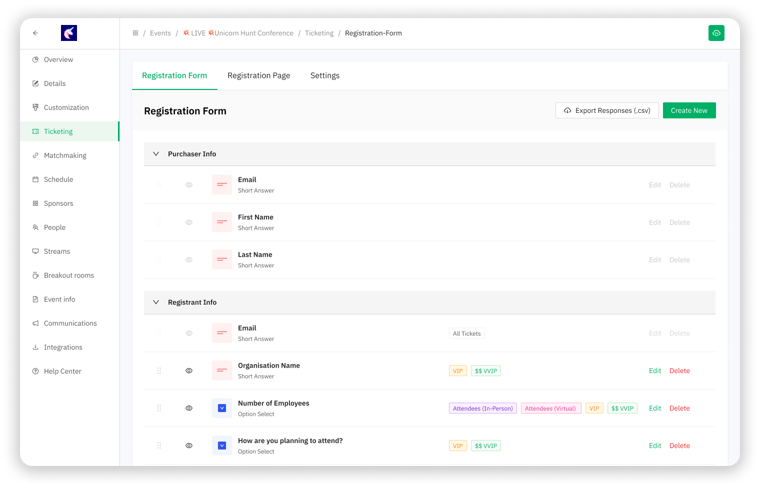
Task: Click the Create New button
Action: click(x=689, y=110)
